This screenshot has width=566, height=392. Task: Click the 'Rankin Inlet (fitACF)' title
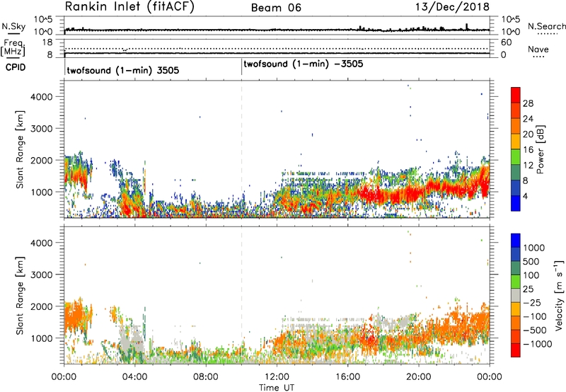tap(129, 7)
